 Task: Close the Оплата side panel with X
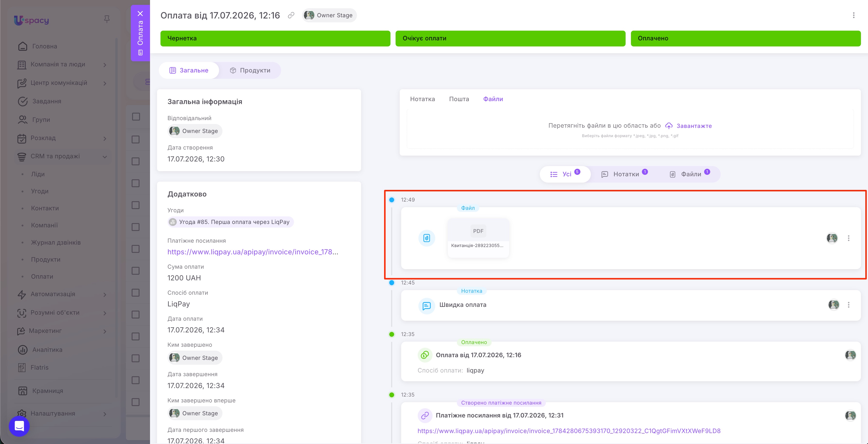(140, 13)
